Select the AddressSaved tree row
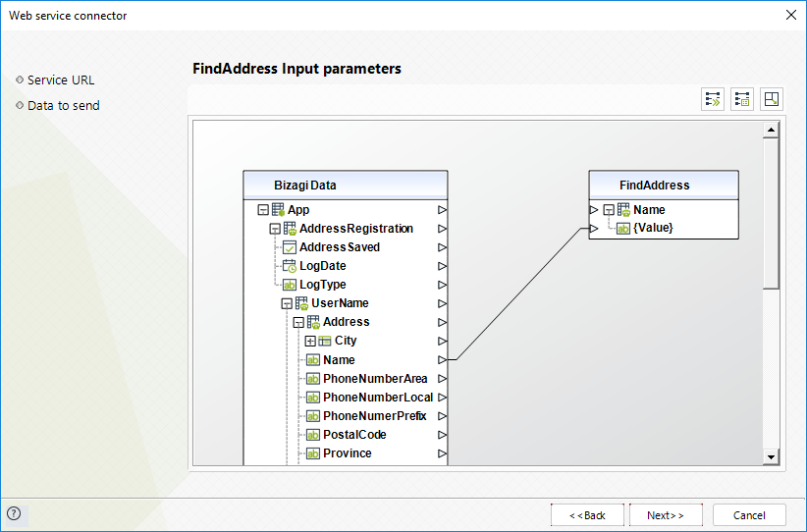 (340, 247)
